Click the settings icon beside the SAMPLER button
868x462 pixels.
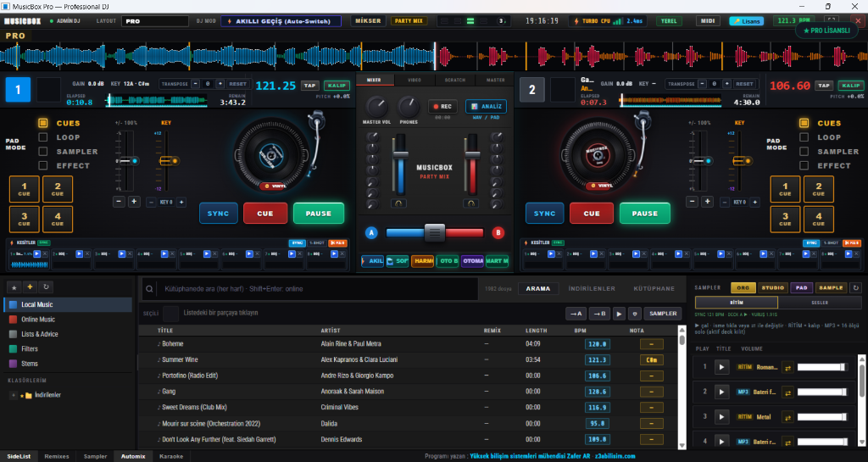tap(635, 314)
